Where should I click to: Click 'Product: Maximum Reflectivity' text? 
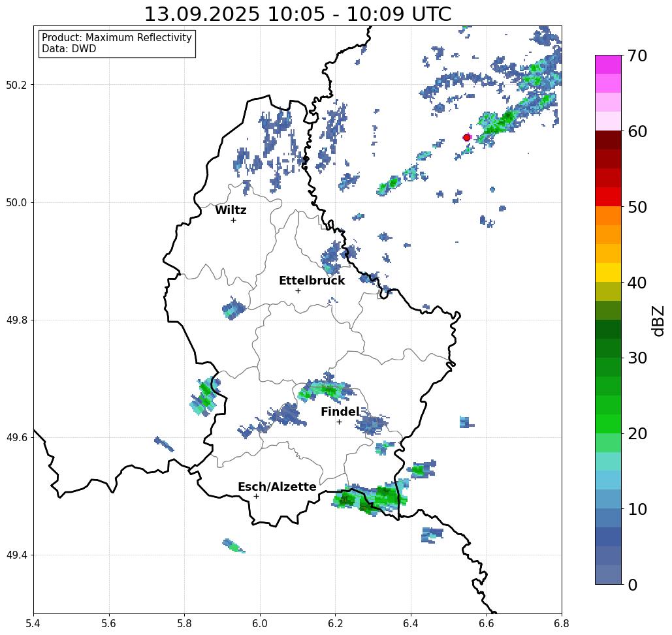[x=116, y=38]
